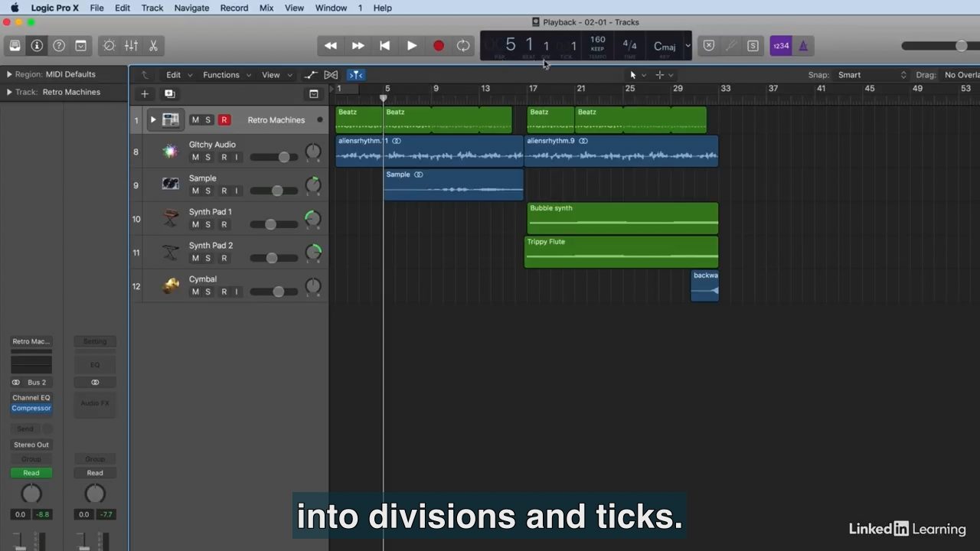Toggle the purple Count-in 1234 button
This screenshot has width=980, height=551.
[781, 46]
